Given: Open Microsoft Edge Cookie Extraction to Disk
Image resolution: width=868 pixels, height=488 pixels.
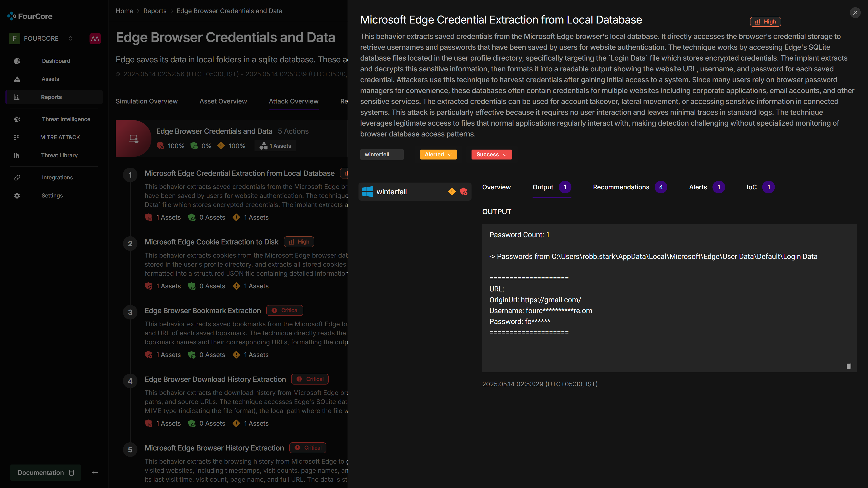Looking at the screenshot, I should coord(211,242).
